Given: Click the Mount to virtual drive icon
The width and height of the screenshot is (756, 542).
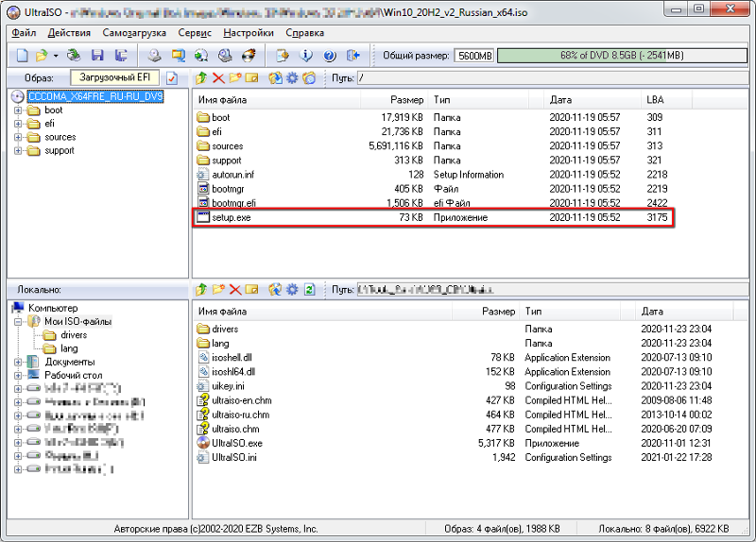Looking at the screenshot, I should pyautogui.click(x=225, y=56).
